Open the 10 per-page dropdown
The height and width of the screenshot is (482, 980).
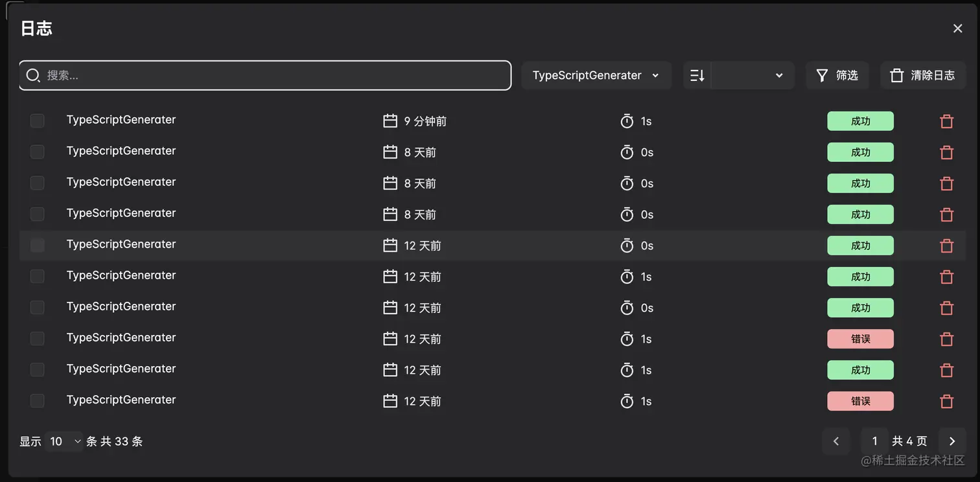tap(64, 441)
